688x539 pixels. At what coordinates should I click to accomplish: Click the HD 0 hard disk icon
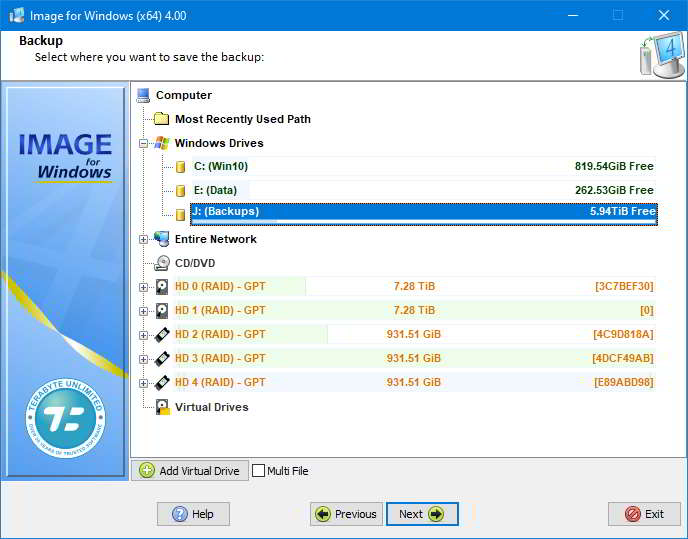162,287
